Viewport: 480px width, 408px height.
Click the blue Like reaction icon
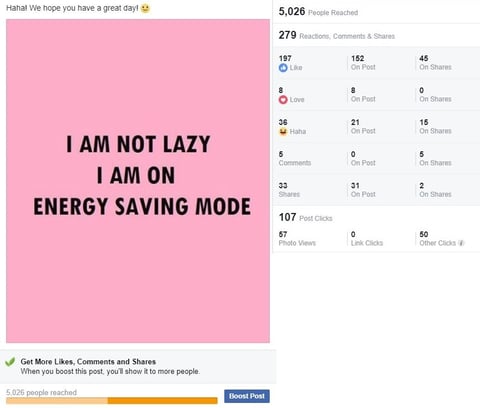pos(283,68)
